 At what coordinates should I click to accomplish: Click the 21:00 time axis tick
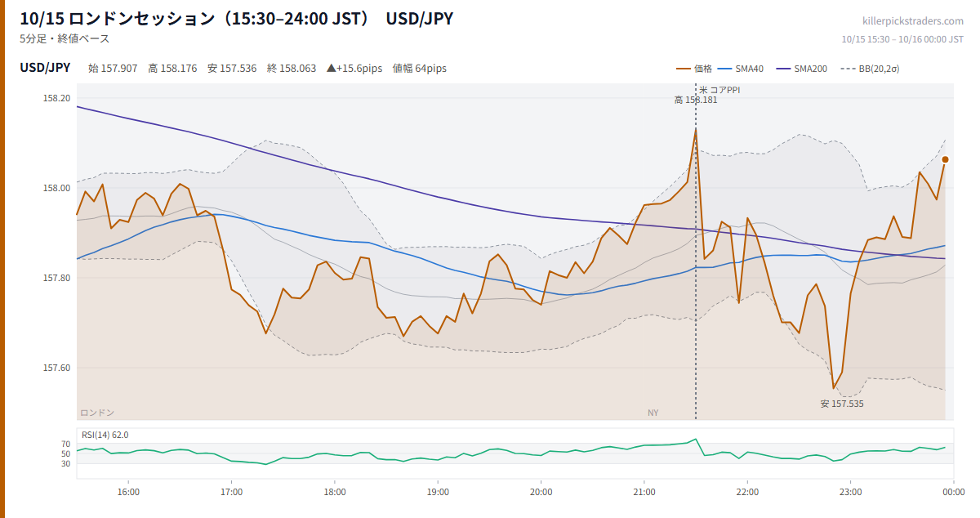[644, 492]
